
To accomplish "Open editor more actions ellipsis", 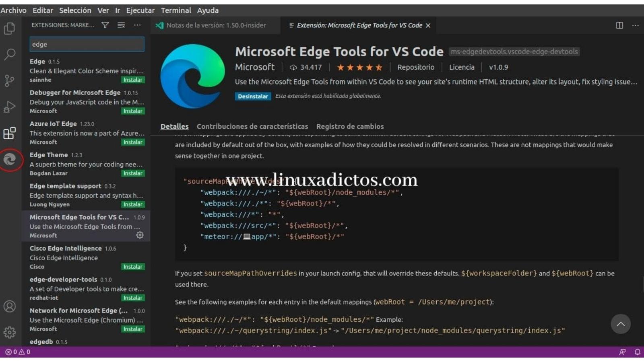I will [x=636, y=25].
